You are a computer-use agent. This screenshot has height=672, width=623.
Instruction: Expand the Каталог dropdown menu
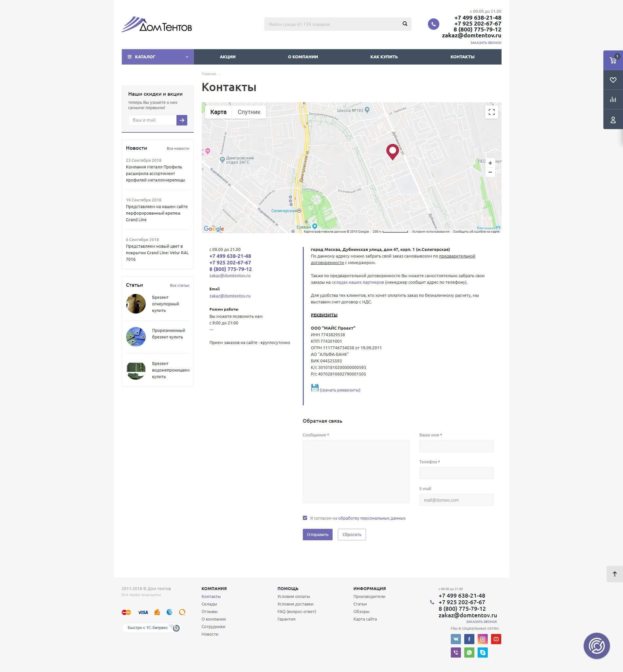click(x=157, y=57)
